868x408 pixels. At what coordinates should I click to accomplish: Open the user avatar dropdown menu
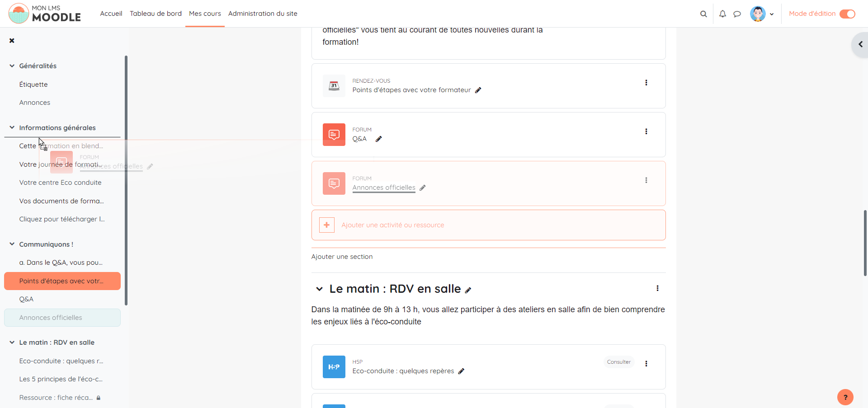(762, 14)
